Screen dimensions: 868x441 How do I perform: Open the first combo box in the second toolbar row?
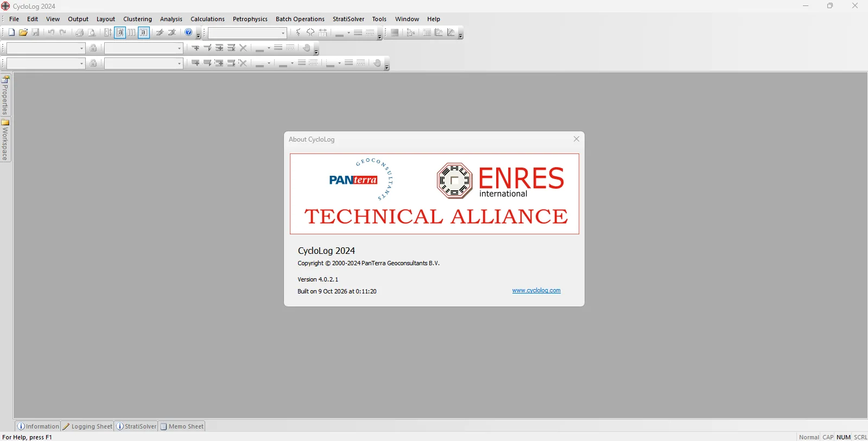point(46,48)
